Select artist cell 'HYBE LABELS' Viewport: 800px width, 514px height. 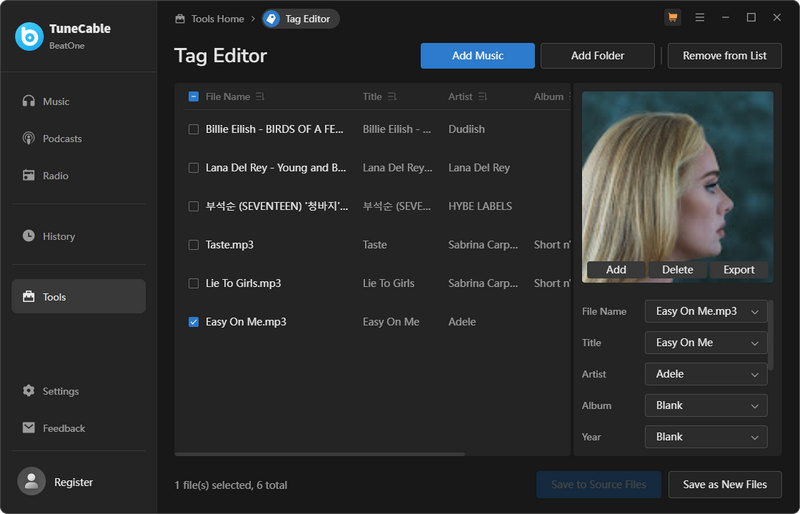pos(480,206)
